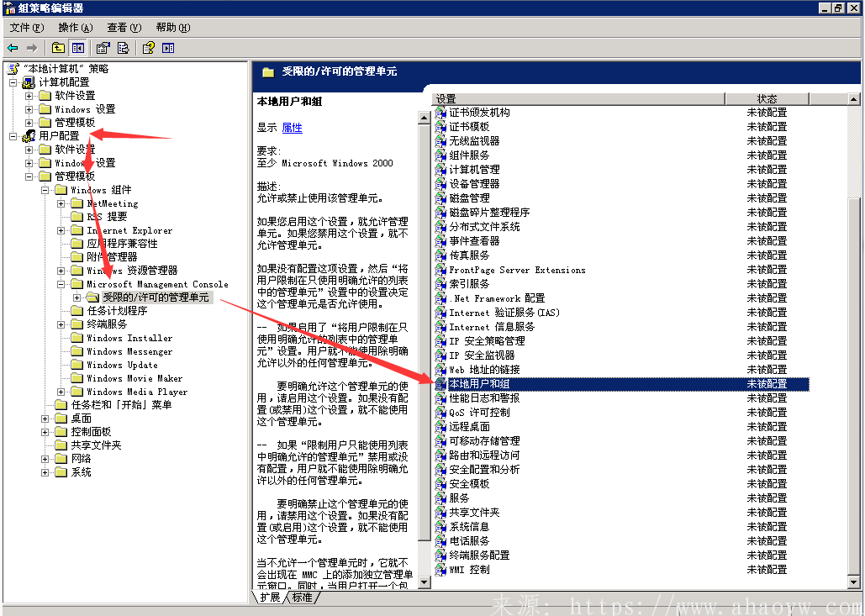Click the 状态 column header

pyautogui.click(x=767, y=99)
